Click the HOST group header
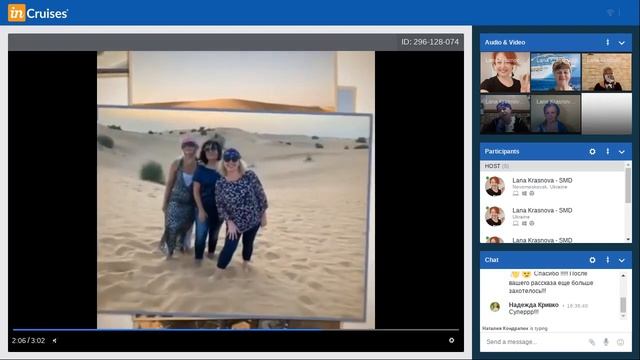 point(552,166)
